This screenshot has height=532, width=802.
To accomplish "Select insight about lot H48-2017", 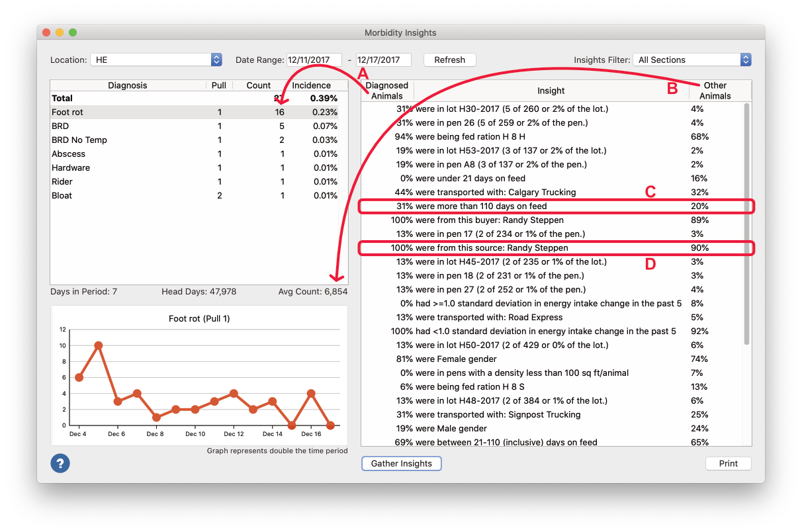I will pos(552,400).
